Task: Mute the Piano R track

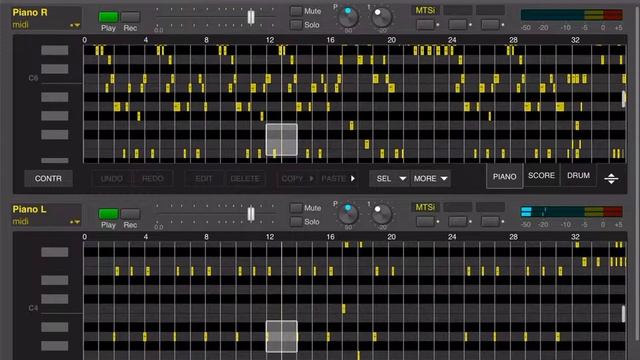Action: tap(296, 11)
